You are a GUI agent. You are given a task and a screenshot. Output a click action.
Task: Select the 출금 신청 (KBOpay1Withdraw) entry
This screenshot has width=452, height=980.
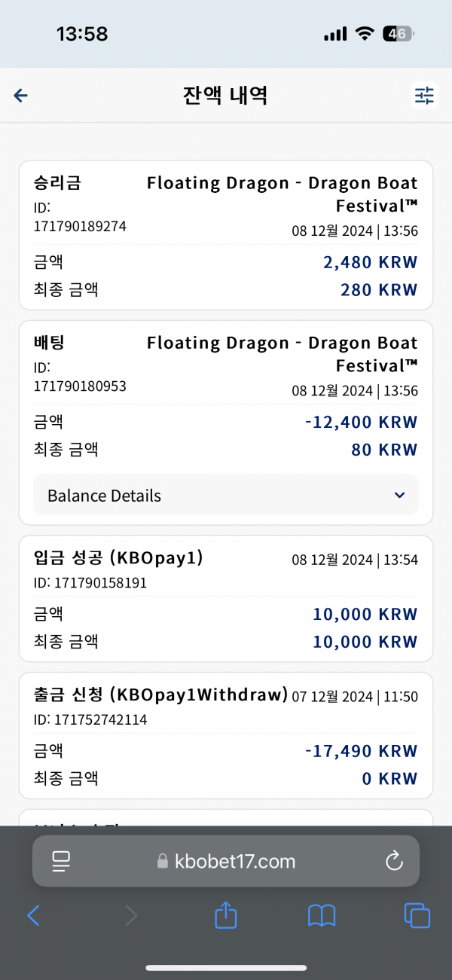click(226, 735)
